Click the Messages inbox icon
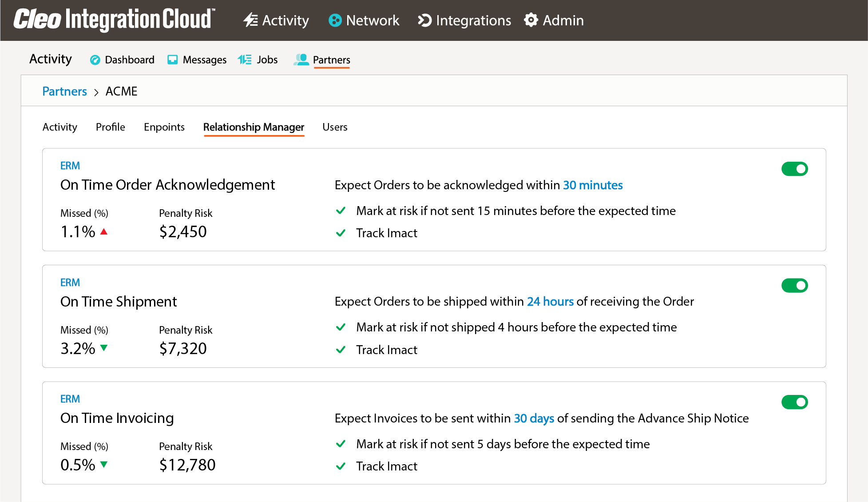The image size is (868, 502). pyautogui.click(x=173, y=60)
